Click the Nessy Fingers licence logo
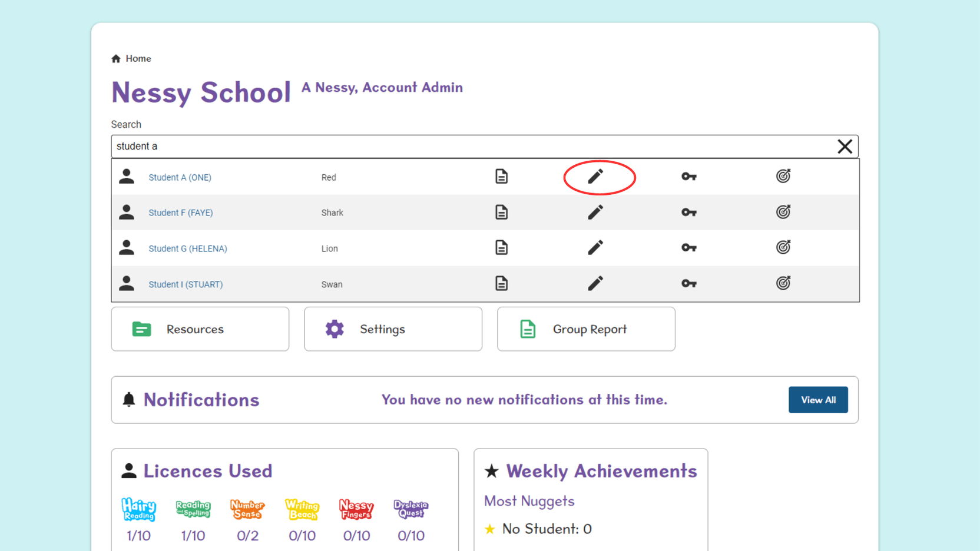 click(356, 510)
